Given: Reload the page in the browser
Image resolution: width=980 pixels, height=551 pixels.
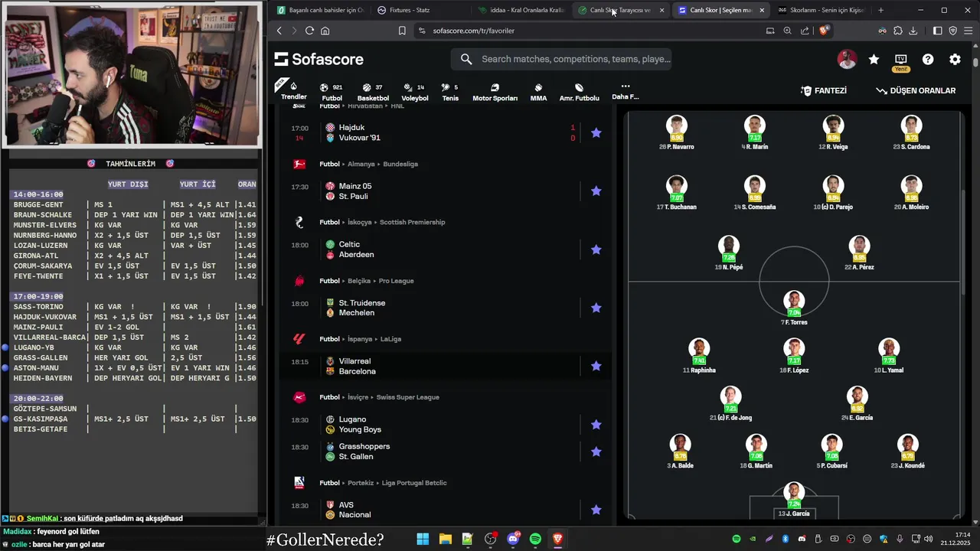Looking at the screenshot, I should (309, 31).
